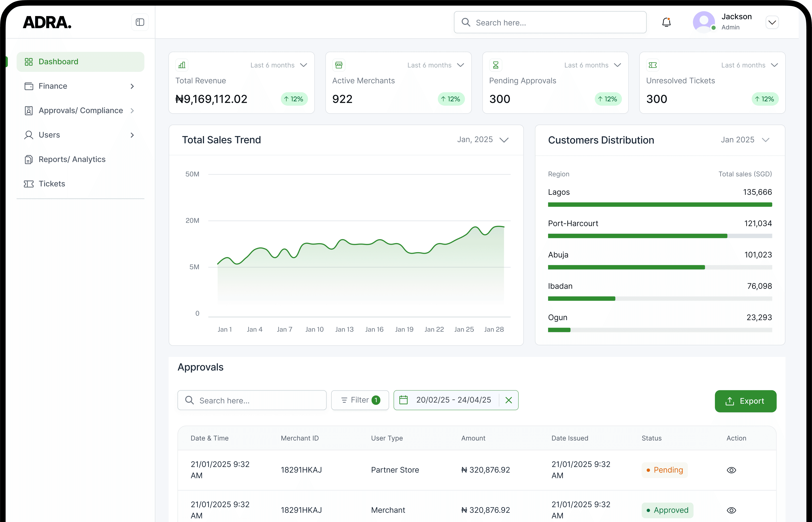Screen dimensions: 812x522
Task: Click the Abuja sales progress bar
Action: [x=660, y=267]
